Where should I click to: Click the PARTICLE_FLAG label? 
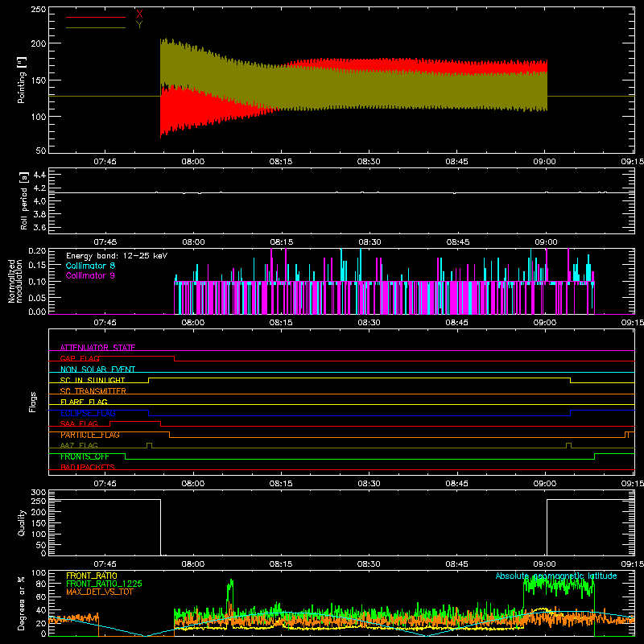tap(90, 435)
